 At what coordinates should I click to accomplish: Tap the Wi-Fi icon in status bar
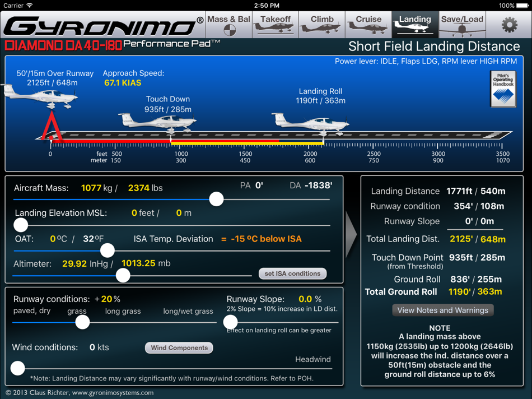30,5
